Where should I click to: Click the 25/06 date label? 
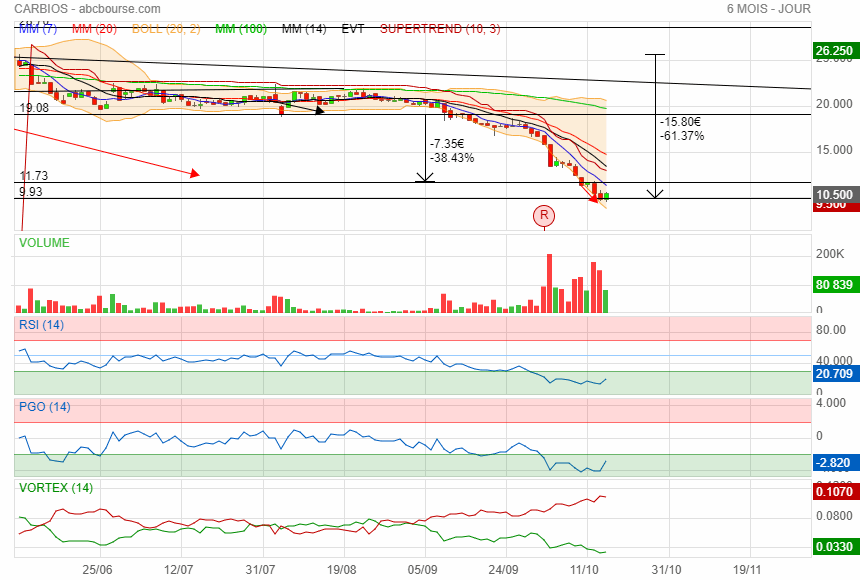98,570
